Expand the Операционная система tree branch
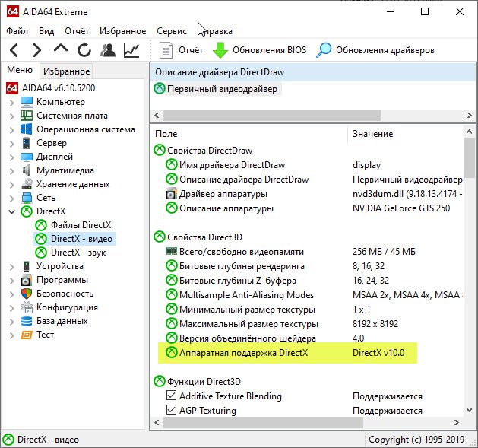The height and width of the screenshot is (448, 478). coord(11,130)
